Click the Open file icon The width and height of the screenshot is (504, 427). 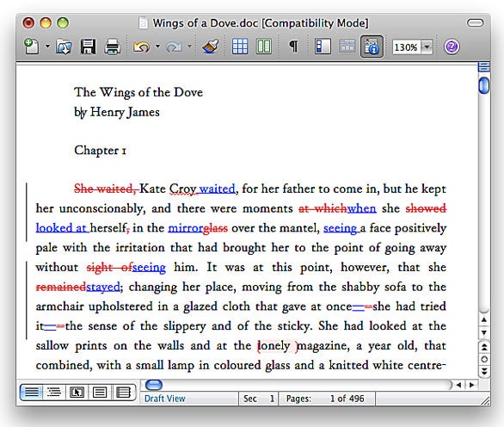coord(64,47)
